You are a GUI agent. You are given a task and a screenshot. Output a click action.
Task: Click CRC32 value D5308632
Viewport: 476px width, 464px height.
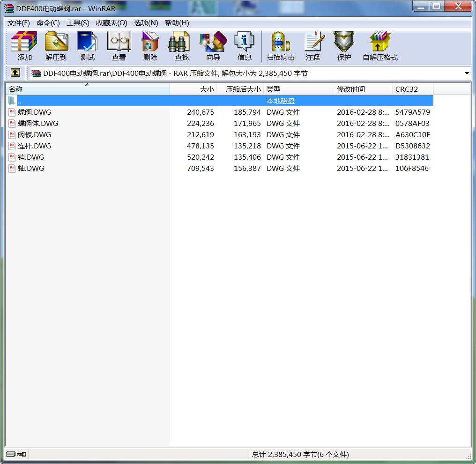(413, 146)
